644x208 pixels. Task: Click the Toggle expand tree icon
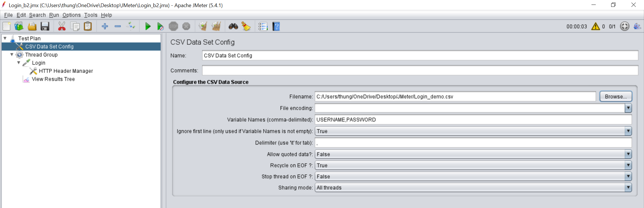coord(131,26)
